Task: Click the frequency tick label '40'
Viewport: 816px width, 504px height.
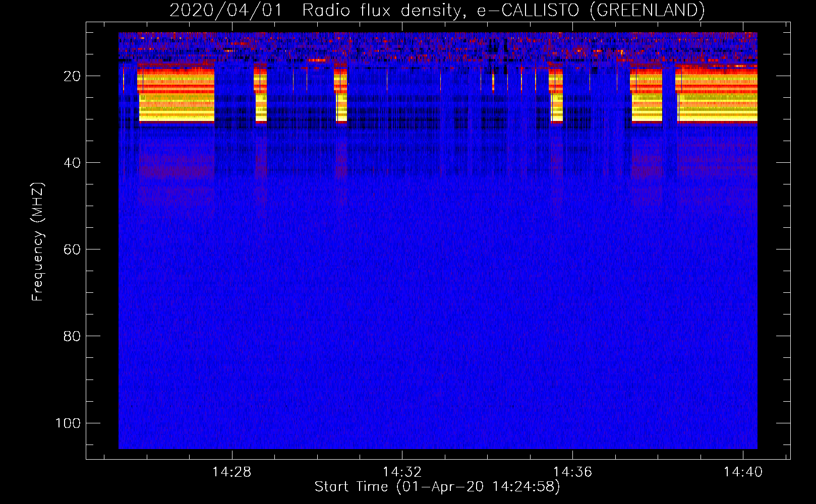Action: tap(72, 163)
